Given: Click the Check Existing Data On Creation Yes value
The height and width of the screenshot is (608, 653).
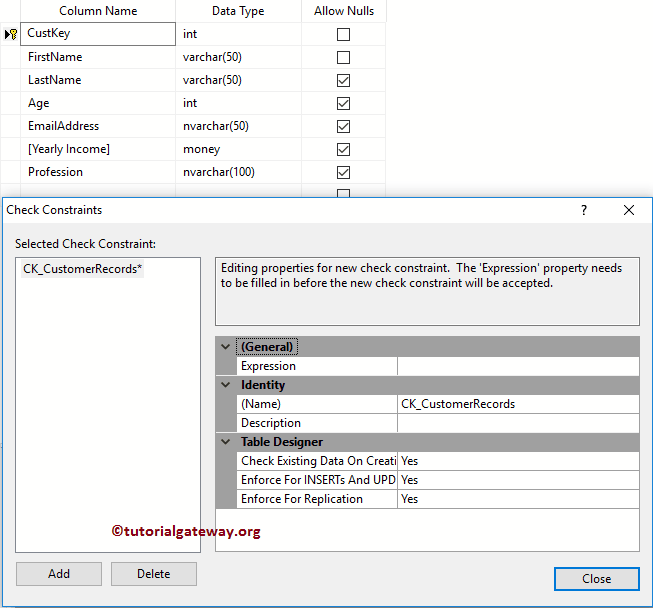Looking at the screenshot, I should (x=518, y=461).
